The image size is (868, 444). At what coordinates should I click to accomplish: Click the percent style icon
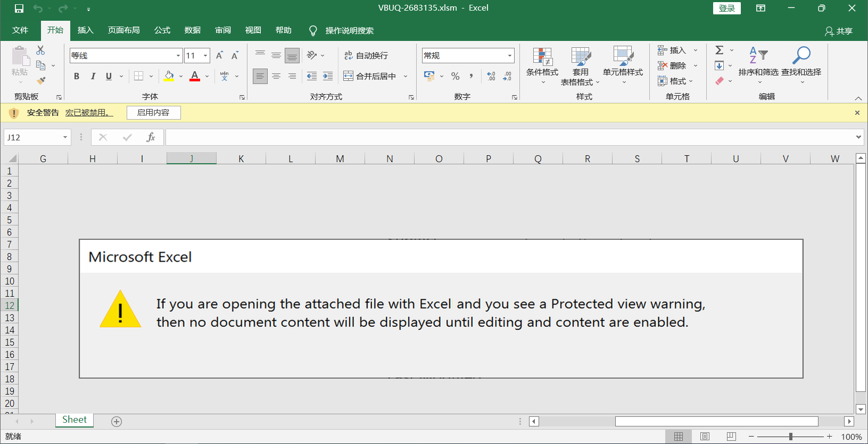(x=455, y=76)
